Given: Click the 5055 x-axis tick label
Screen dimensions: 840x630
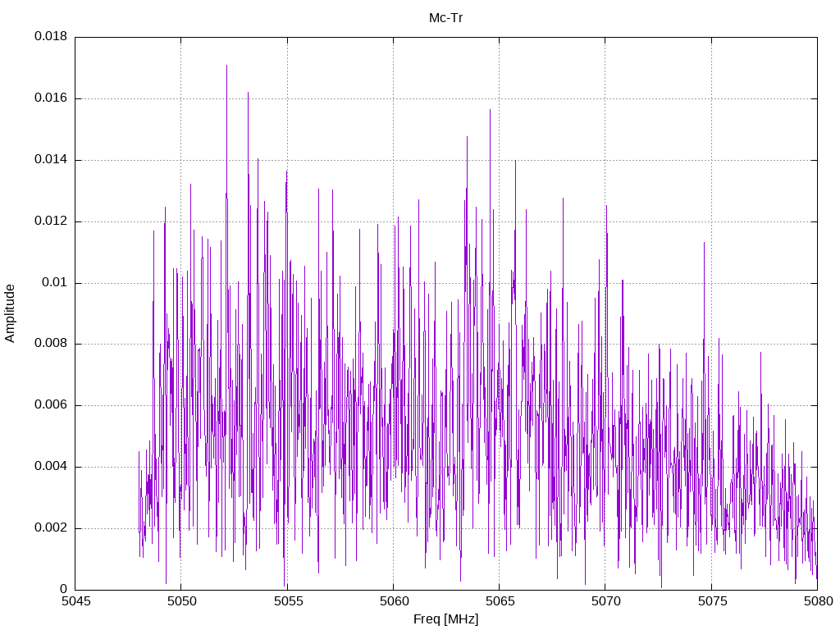Looking at the screenshot, I should [x=288, y=601].
